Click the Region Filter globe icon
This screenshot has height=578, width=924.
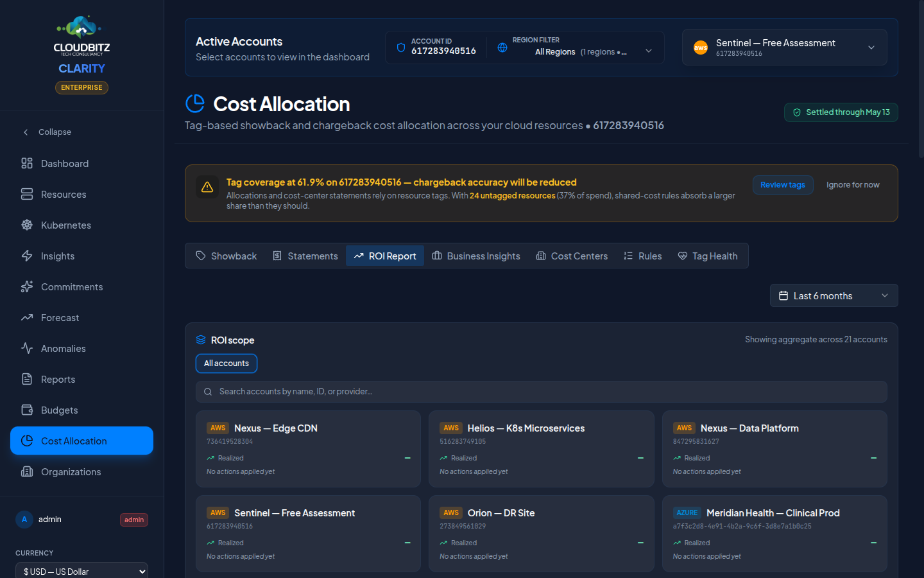[x=502, y=48]
